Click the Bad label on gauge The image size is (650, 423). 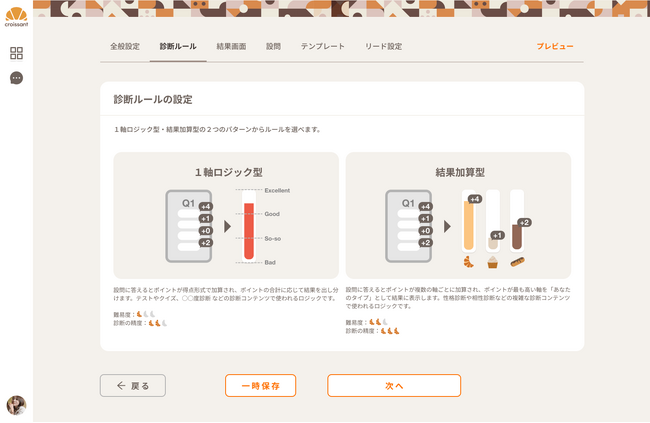pos(270,263)
